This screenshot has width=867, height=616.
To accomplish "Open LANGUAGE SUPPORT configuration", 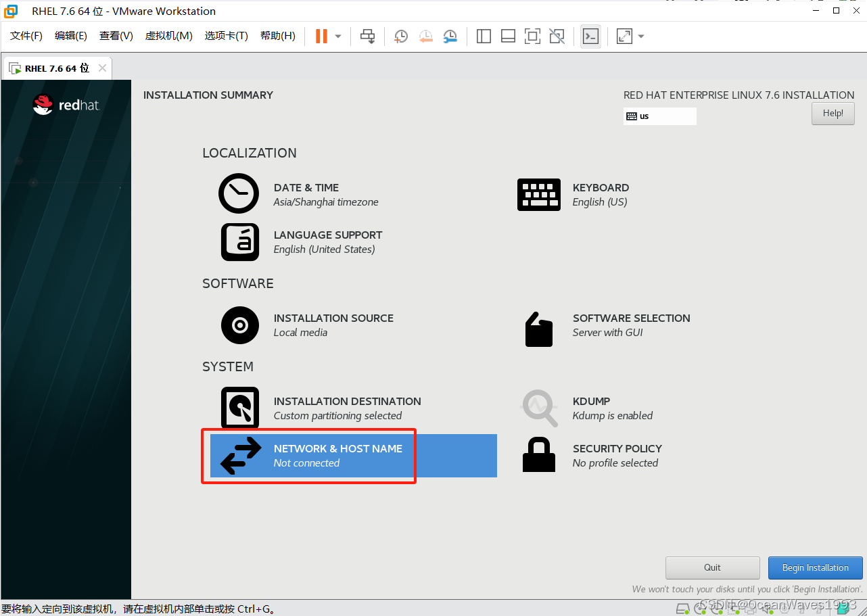I will click(302, 241).
